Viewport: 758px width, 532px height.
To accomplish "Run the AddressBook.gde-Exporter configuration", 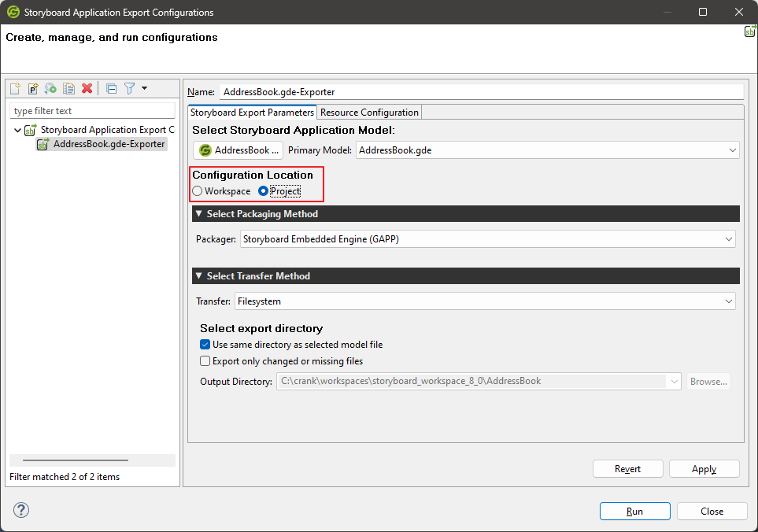I will click(634, 511).
